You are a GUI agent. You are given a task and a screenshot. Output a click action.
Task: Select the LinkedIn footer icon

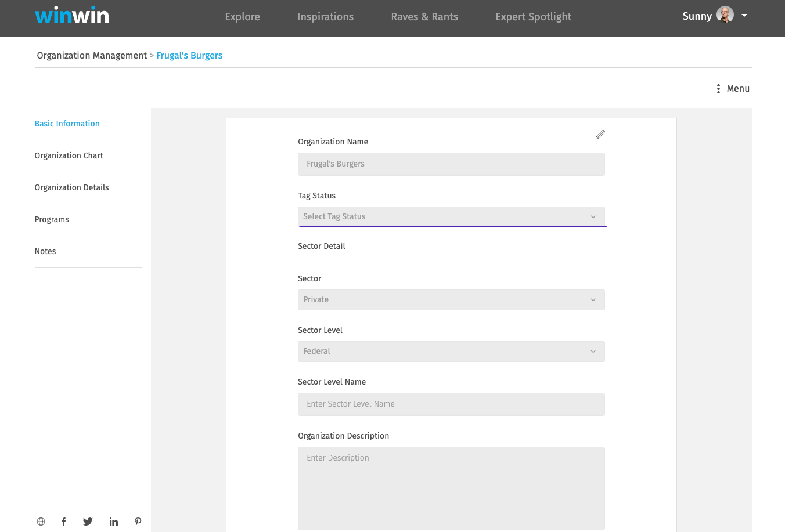[x=113, y=521]
